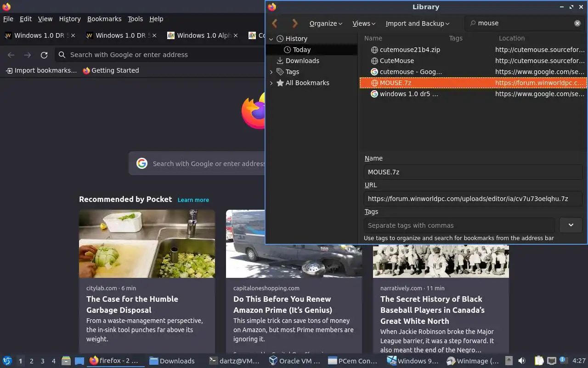Click the Tags input field
This screenshot has width=588, height=368.
point(459,225)
